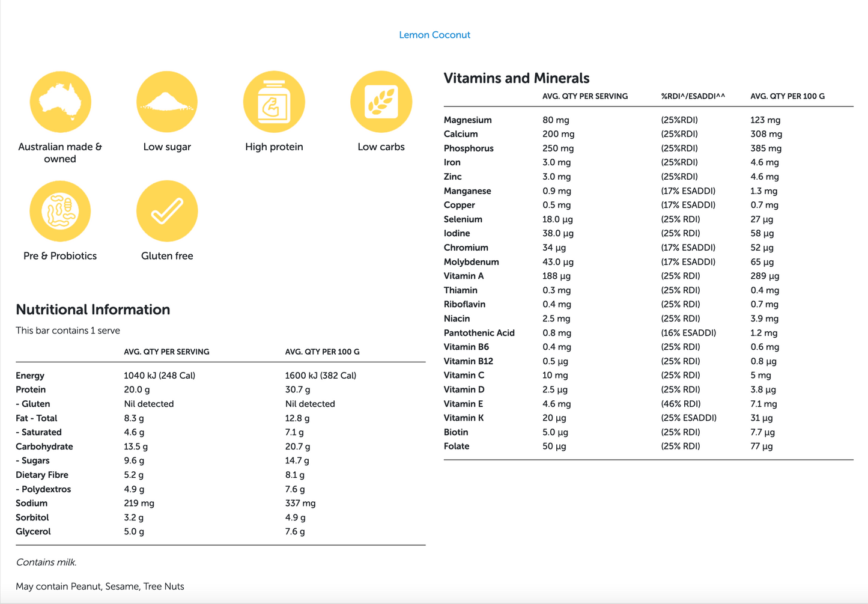This screenshot has width=868, height=604.
Task: Click the Low sugar pile icon
Action: click(x=167, y=102)
